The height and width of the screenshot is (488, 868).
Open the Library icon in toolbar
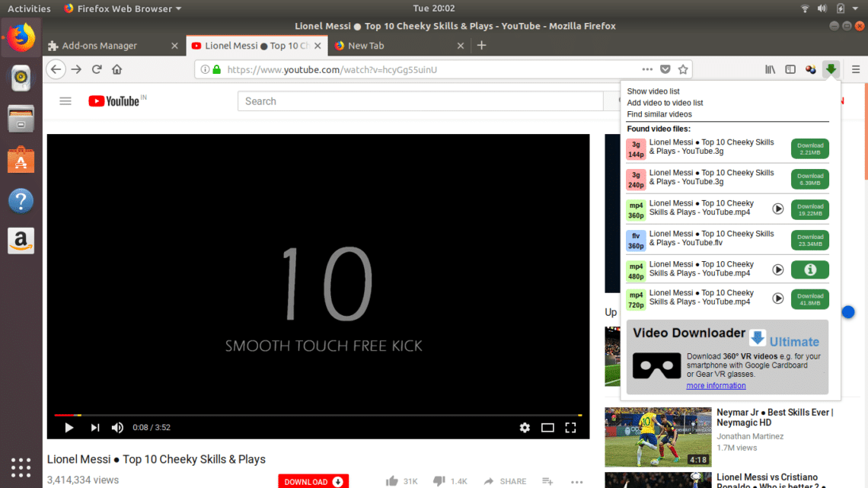pos(770,69)
